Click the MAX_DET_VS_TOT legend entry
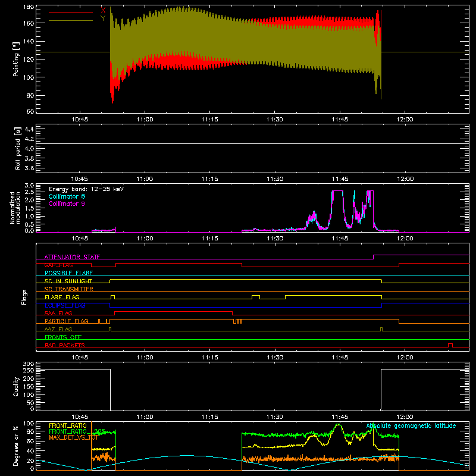 tap(73, 437)
